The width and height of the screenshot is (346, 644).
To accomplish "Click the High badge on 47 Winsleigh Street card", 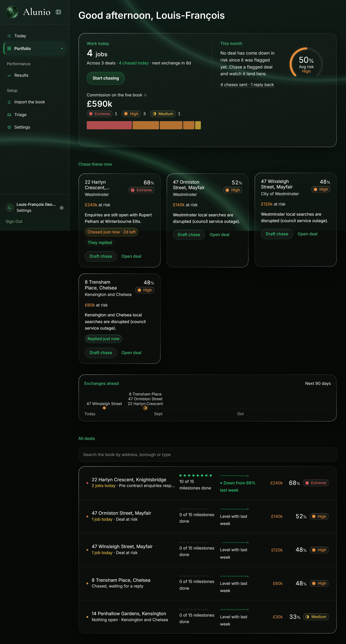I will (321, 189).
